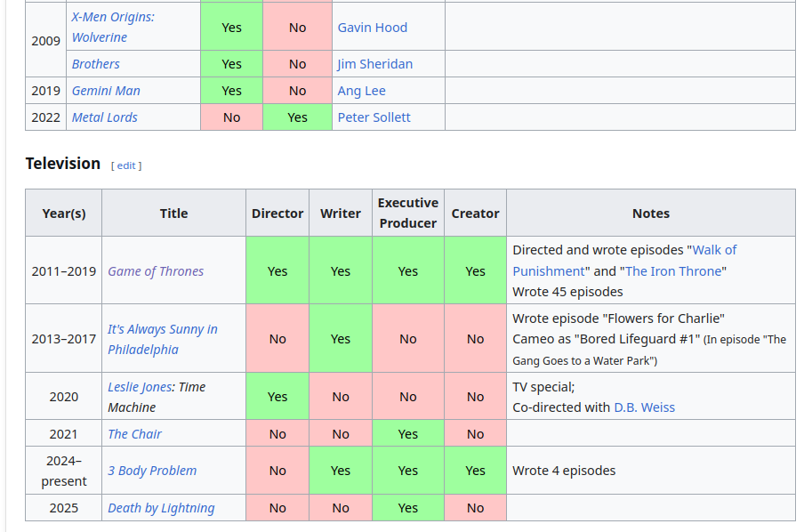Open Gavin Hood's article
The height and width of the screenshot is (532, 804).
click(373, 28)
